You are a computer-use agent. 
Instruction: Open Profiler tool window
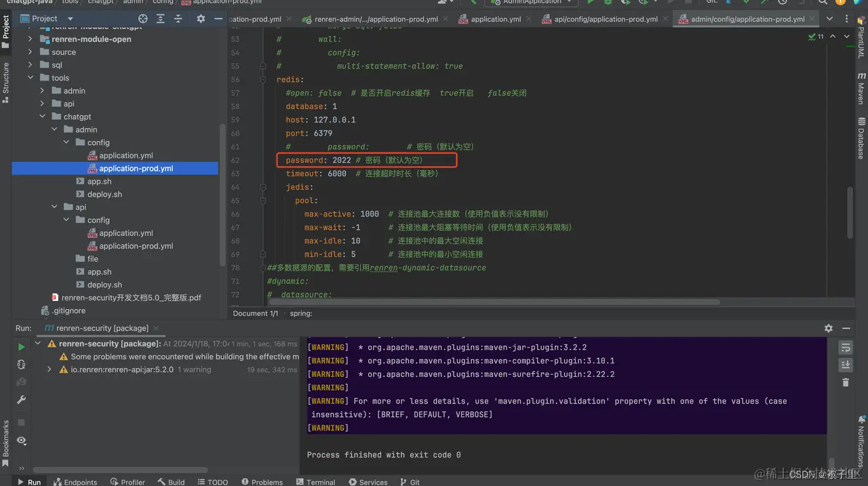[127, 482]
